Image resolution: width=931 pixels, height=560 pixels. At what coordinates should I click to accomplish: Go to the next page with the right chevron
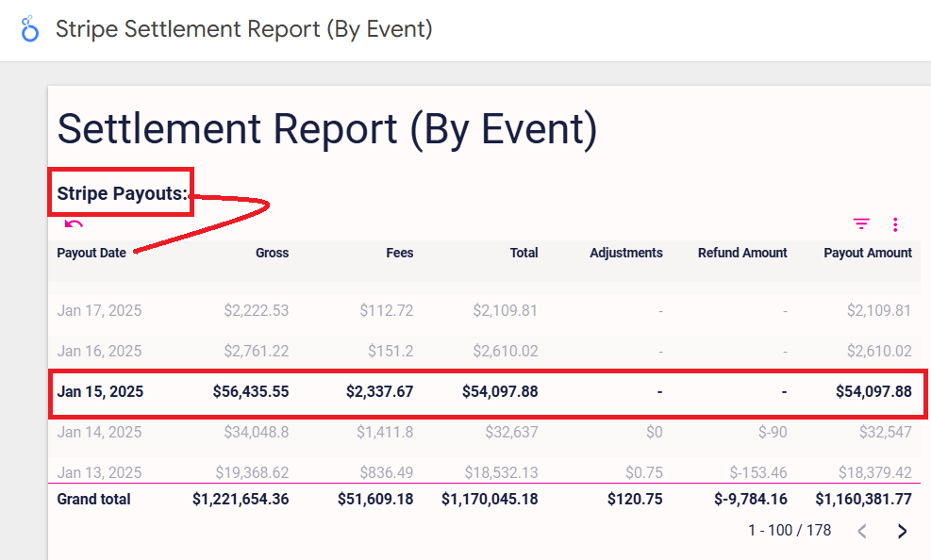(x=901, y=531)
